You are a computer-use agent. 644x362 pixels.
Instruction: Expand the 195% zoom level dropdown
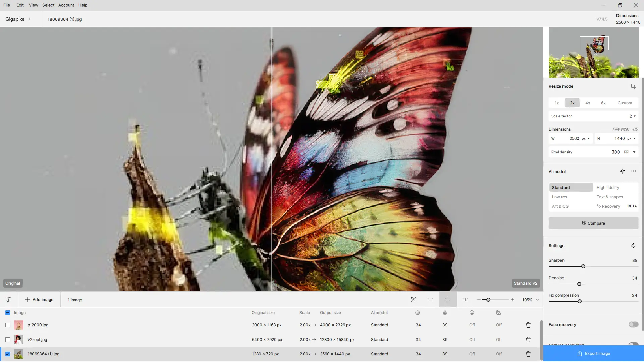click(537, 300)
